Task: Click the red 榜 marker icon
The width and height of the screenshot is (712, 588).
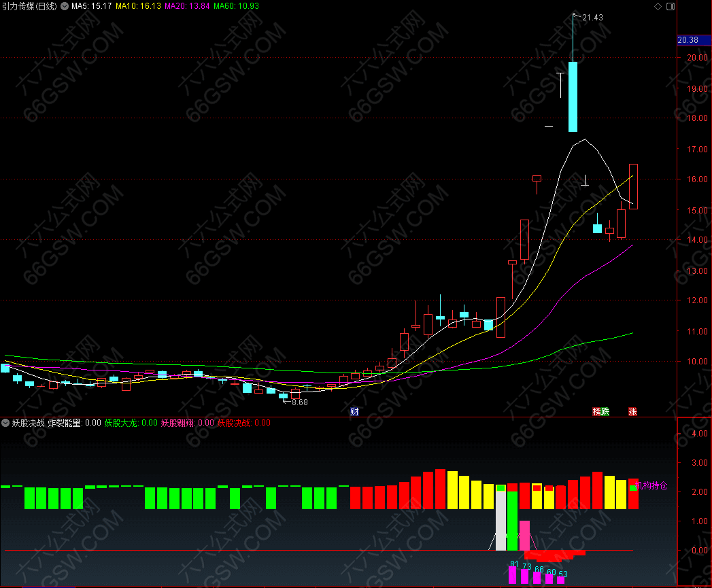Action: [x=596, y=412]
